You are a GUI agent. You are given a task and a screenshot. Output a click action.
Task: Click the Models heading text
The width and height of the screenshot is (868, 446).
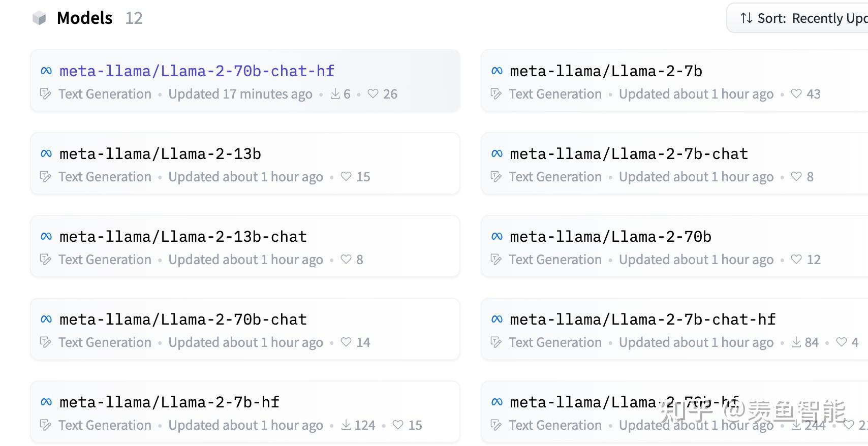click(84, 18)
